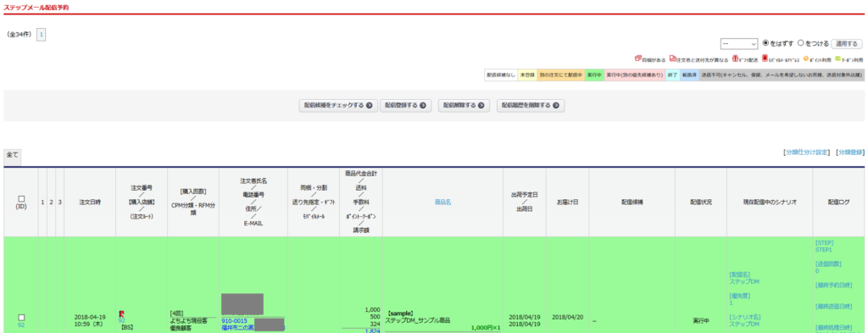Viewport: 868px width, 333px height.
Task: Click the order number 92 link beside flag
Action: [x=122, y=320]
